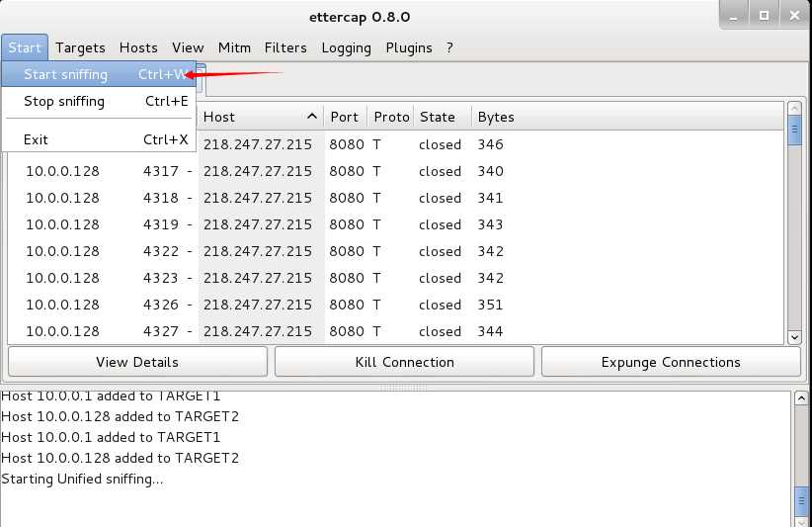Sort by the State column header
The width and height of the screenshot is (812, 527).
coord(443,117)
